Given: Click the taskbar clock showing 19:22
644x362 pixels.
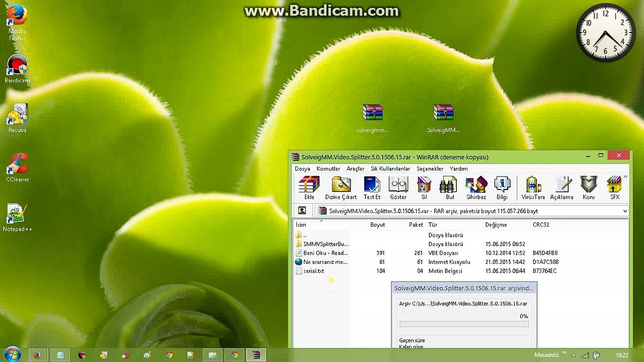Looking at the screenshot, I should tap(622, 355).
